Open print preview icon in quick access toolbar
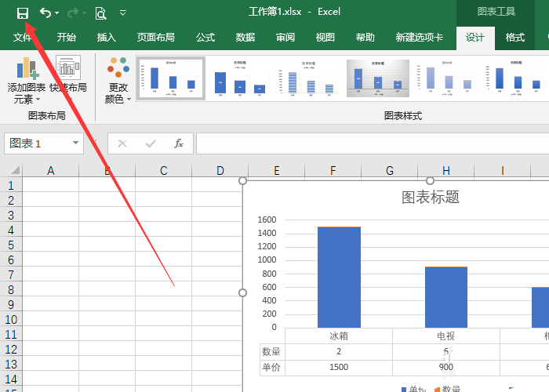 pyautogui.click(x=101, y=13)
